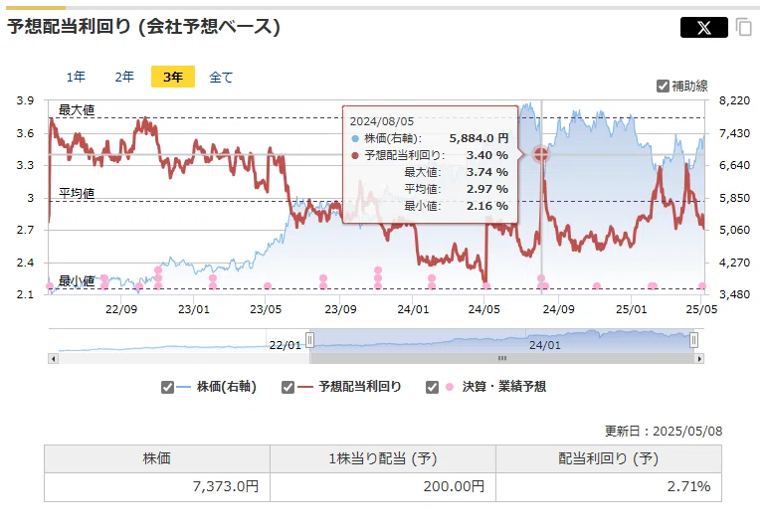The image size is (767, 532).
Task: Toggle the 決算・業績予想 markers checkbox
Action: pos(432,387)
